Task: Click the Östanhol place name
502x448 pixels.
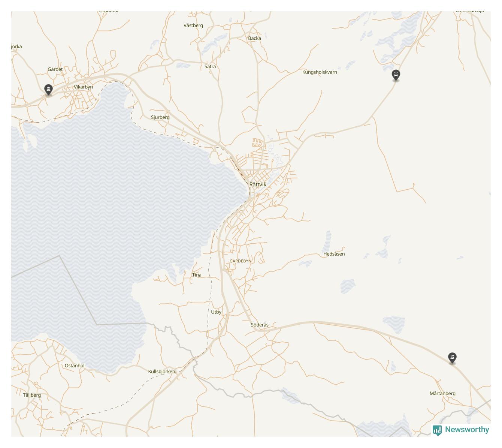Action: (75, 366)
